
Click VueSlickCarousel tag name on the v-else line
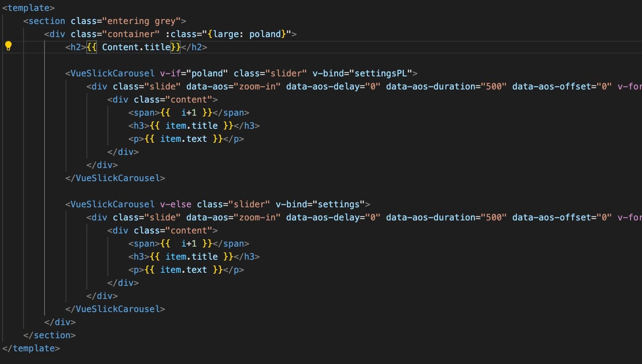[113, 204]
